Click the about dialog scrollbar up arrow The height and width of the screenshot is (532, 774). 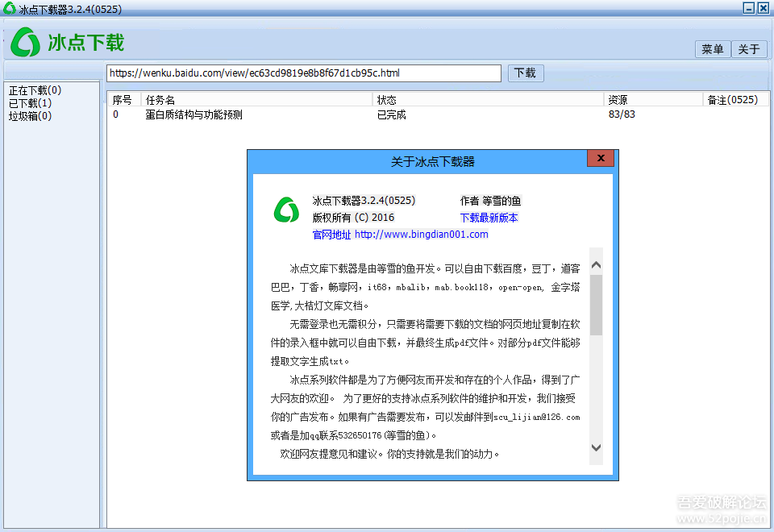pos(597,265)
